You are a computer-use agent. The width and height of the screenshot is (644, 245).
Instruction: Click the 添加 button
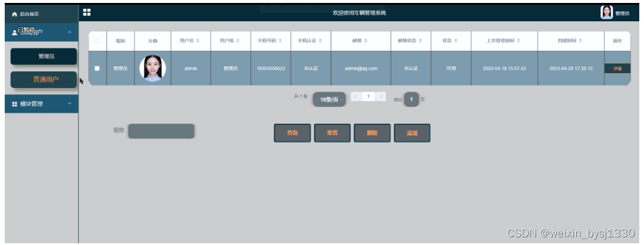(412, 133)
